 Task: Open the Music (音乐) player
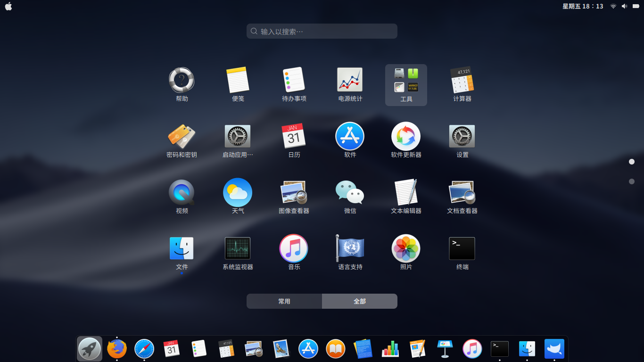(294, 248)
